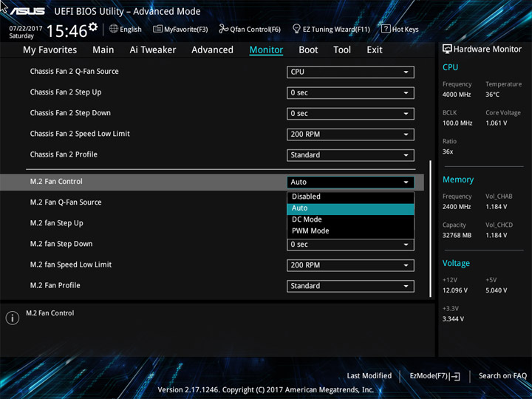Image resolution: width=532 pixels, height=399 pixels.
Task: Click the info circle icon in help panel
Action: (13, 318)
